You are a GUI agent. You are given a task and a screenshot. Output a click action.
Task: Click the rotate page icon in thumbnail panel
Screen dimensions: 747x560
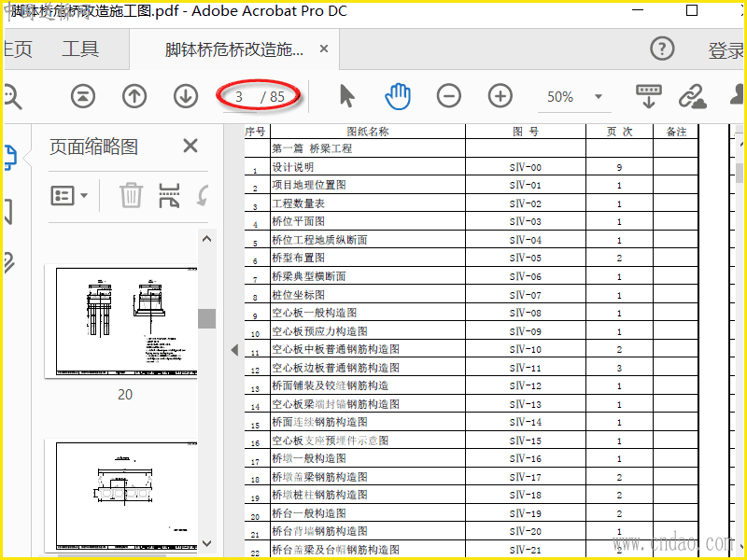203,195
